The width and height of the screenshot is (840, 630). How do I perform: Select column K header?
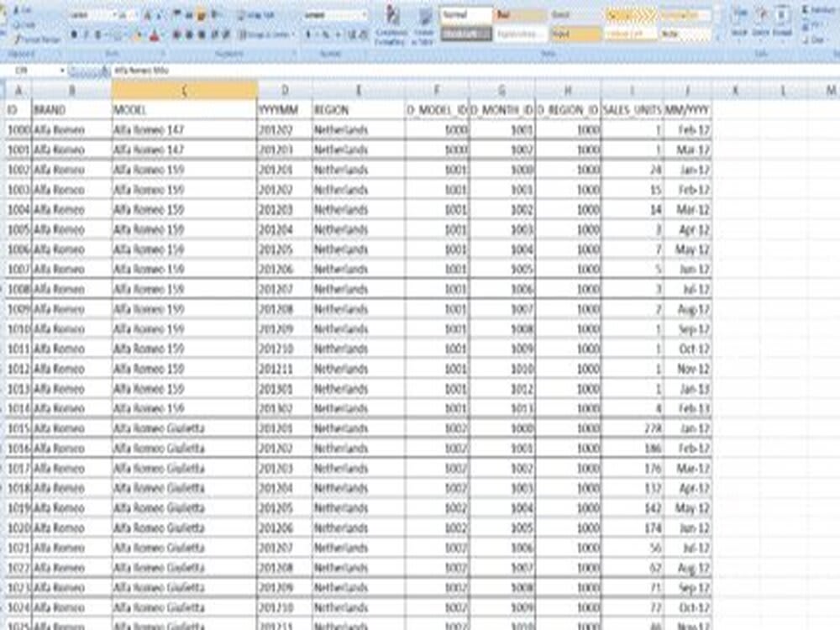coord(736,91)
